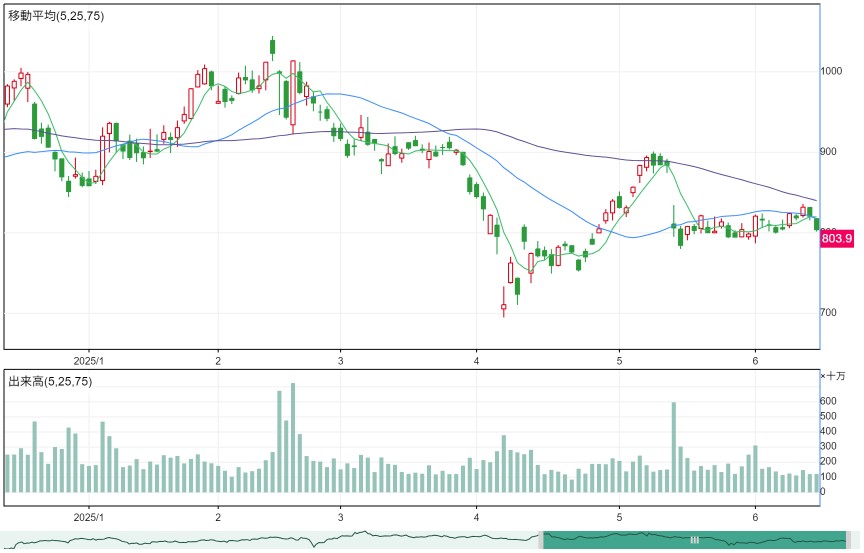Click the 803.9 current price tag

837,238
